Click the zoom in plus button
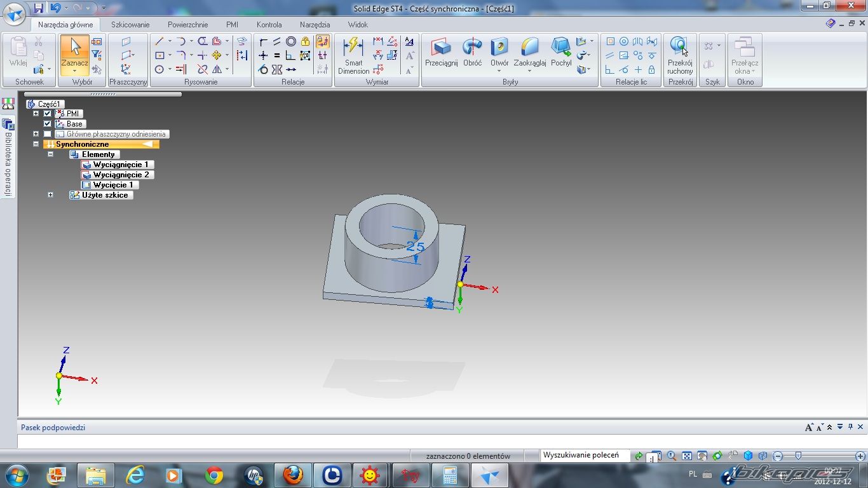868x488 pixels. tap(860, 456)
